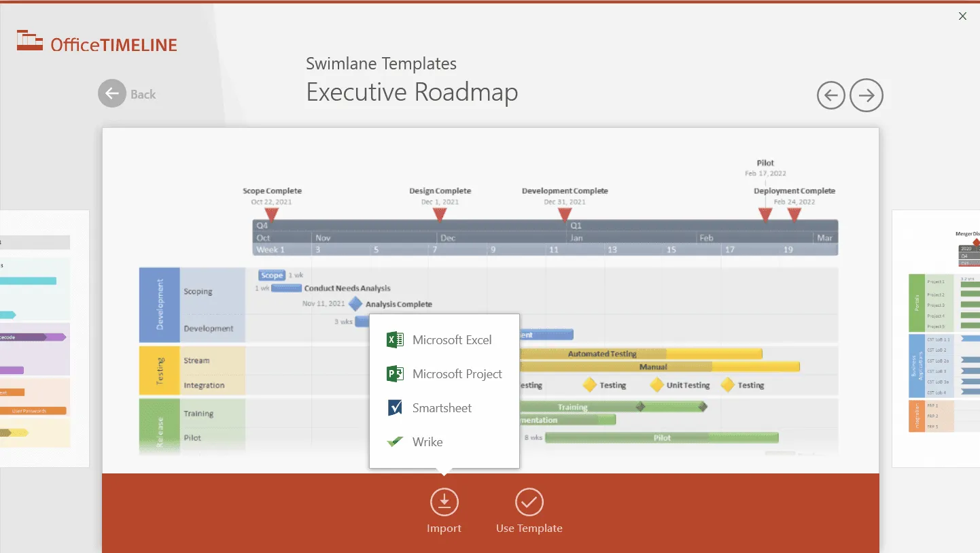Choose Microsoft Excel from import menu
This screenshot has height=553, width=980.
point(451,340)
